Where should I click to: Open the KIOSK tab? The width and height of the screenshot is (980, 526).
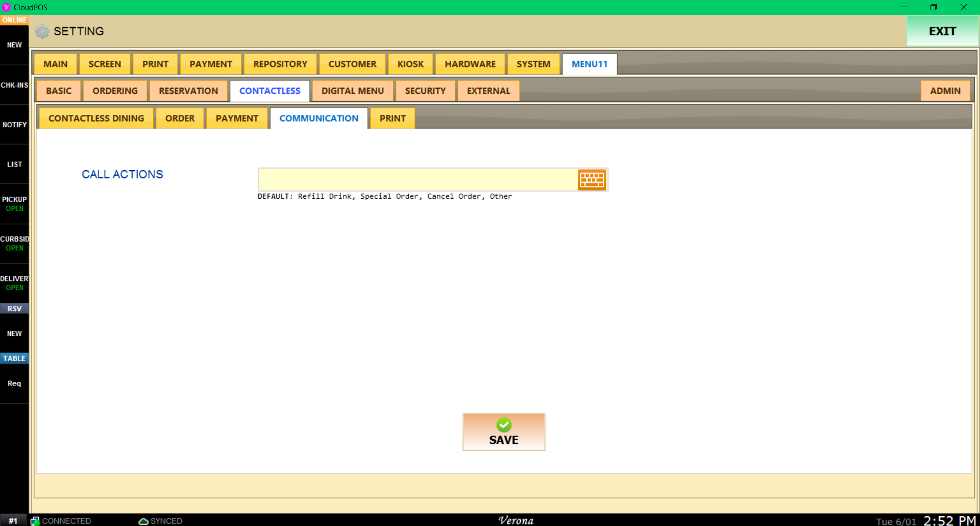tap(410, 64)
